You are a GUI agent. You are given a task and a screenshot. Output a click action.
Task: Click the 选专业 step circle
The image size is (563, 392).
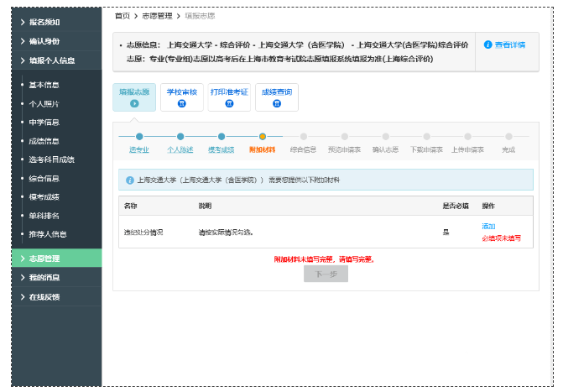(x=139, y=136)
